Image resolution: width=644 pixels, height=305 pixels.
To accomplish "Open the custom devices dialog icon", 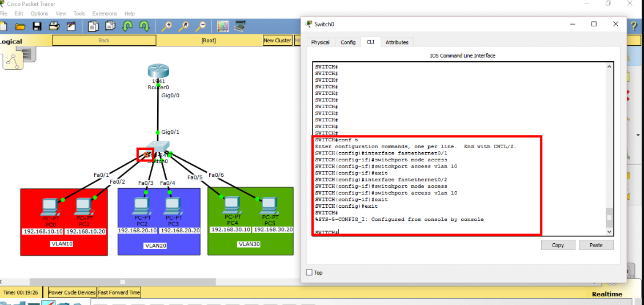I will pos(240,27).
